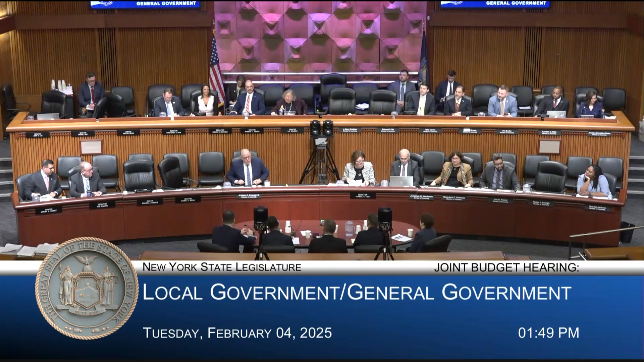Click the 'Local Government/General Government' title text
Image resolution: width=644 pixels, height=362 pixels.
357,292
